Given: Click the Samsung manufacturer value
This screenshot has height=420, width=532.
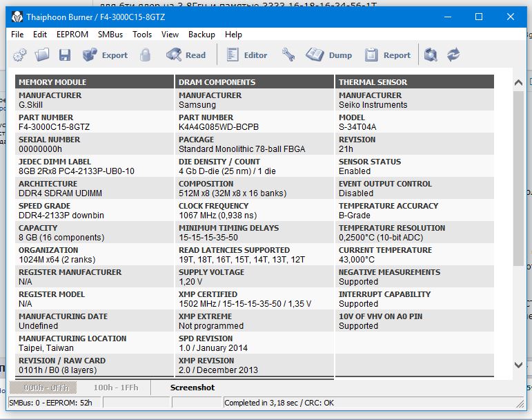Looking at the screenshot, I should [197, 105].
